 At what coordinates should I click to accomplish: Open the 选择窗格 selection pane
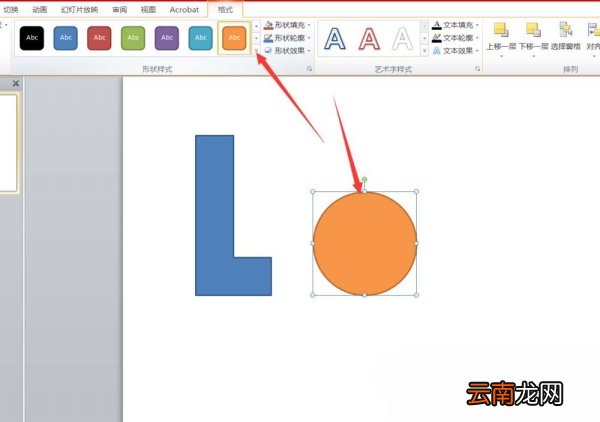click(x=566, y=36)
